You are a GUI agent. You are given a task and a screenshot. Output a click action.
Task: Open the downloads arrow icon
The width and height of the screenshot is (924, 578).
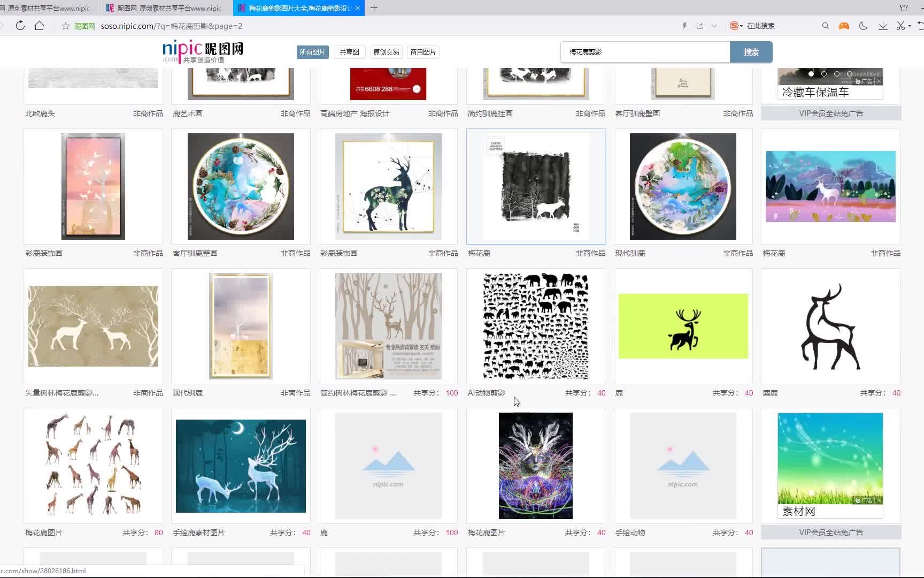pos(883,26)
